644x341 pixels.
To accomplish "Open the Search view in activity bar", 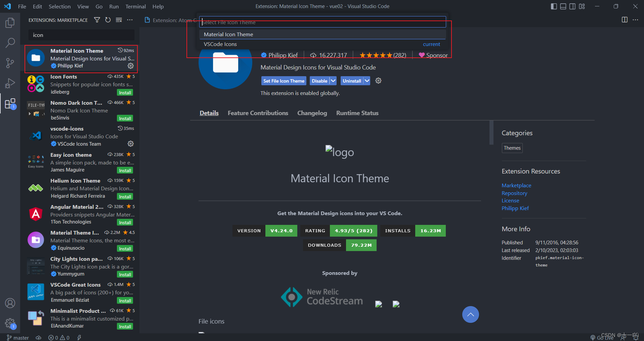I will (x=10, y=43).
